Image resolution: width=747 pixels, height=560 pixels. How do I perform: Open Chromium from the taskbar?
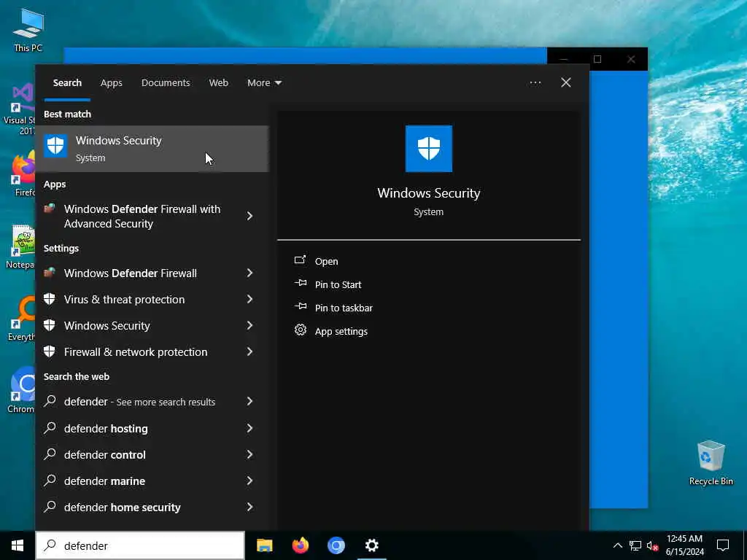tap(336, 545)
